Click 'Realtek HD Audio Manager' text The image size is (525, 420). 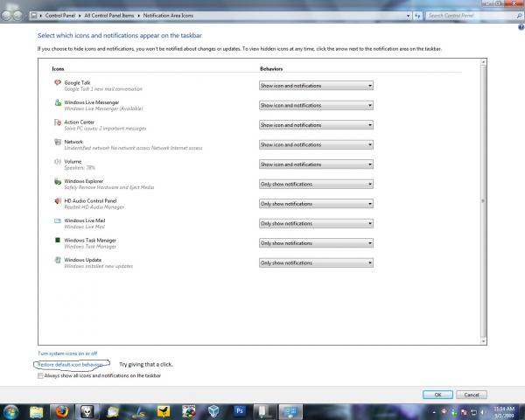[x=94, y=207]
